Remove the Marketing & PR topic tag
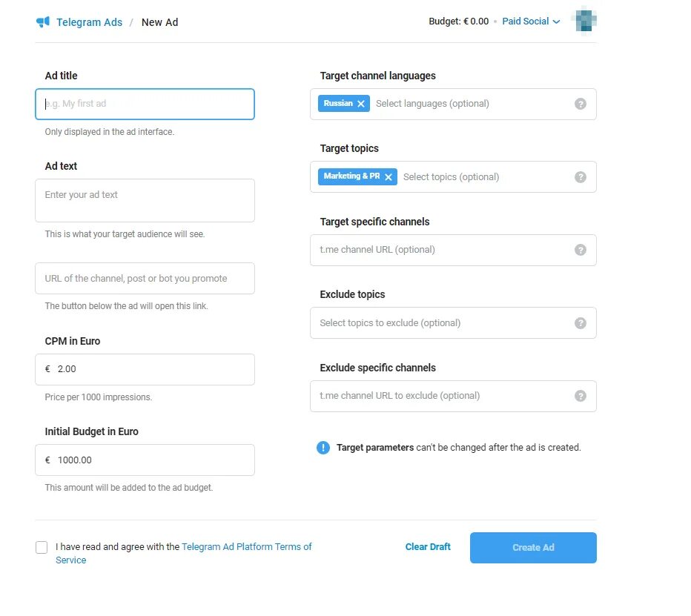691x616 pixels. click(389, 177)
